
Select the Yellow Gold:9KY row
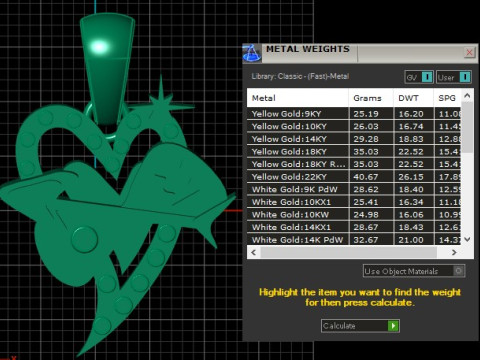pos(354,114)
